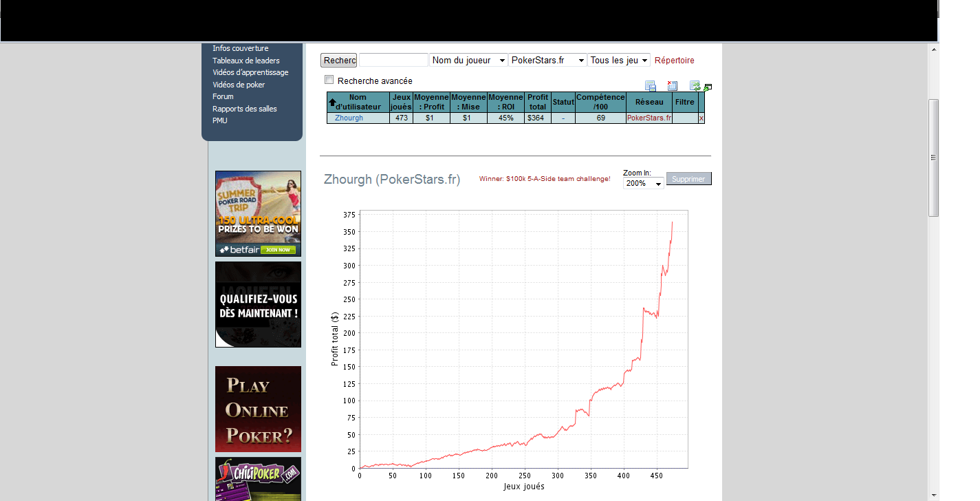The width and height of the screenshot is (980, 501).
Task: Remove the Zhourgh row using the red x
Action: coord(701,118)
